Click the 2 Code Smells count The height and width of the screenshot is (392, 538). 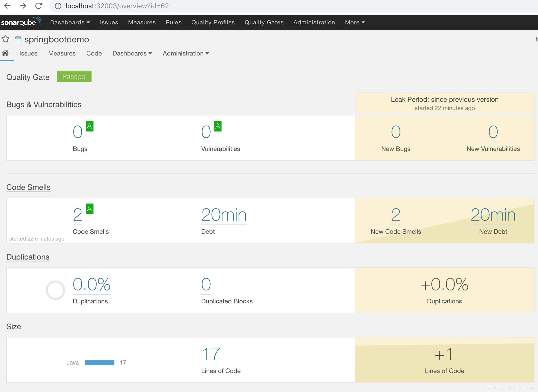point(78,215)
